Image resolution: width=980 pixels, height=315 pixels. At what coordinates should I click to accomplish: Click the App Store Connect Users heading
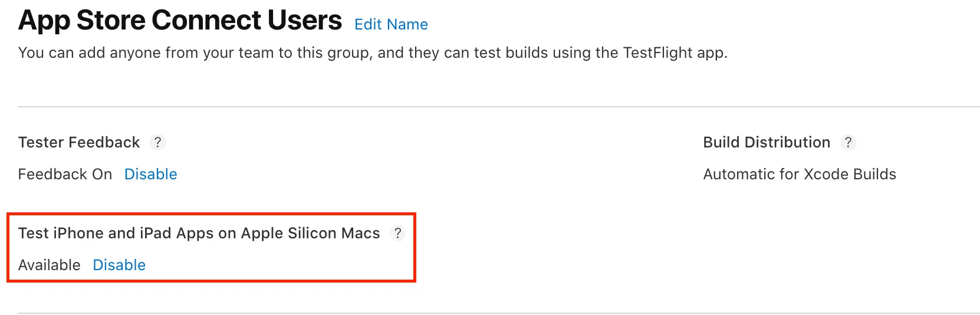[x=180, y=21]
